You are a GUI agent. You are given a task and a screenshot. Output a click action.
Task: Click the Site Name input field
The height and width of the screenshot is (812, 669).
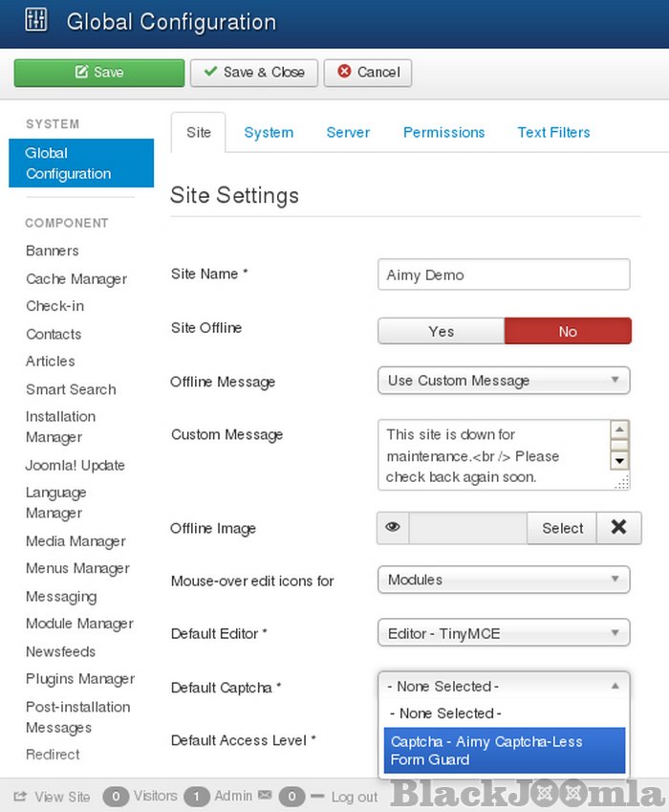click(x=504, y=274)
